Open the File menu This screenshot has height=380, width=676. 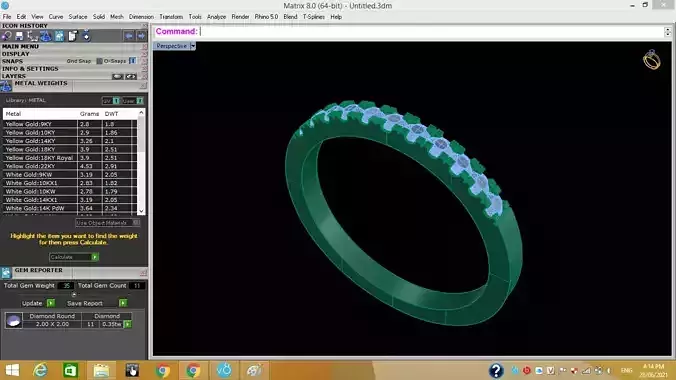(7, 17)
